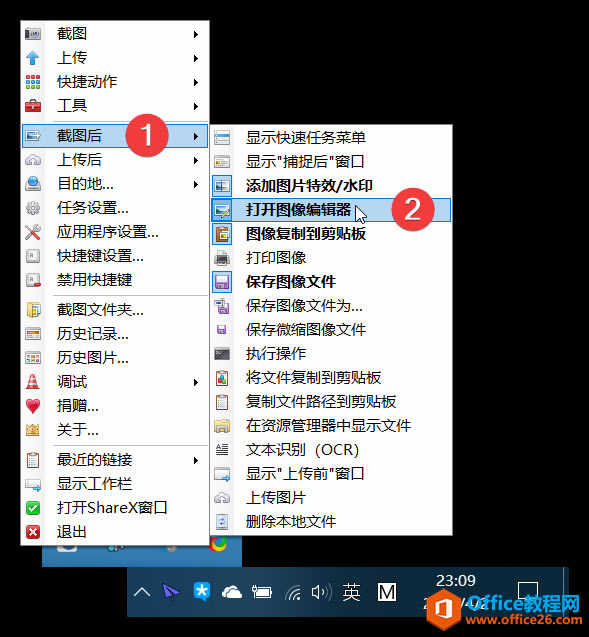This screenshot has width=589, height=637.
Task: Expand the 上传 submenu arrow
Action: (196, 58)
